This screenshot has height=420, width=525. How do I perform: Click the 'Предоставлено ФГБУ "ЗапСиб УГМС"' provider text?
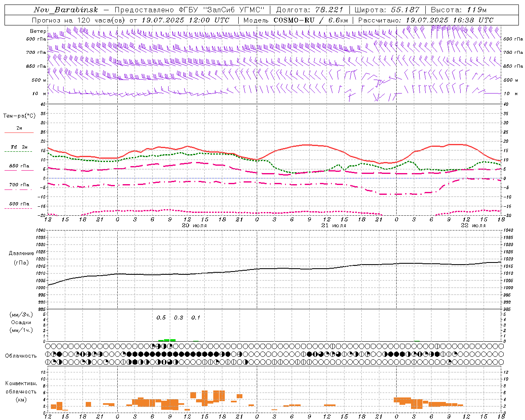[190, 10]
